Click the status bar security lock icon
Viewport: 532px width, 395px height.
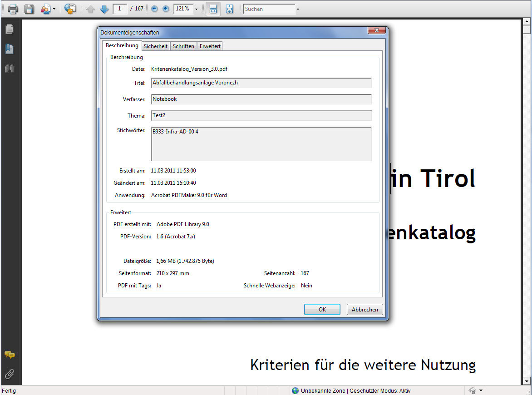(472, 390)
